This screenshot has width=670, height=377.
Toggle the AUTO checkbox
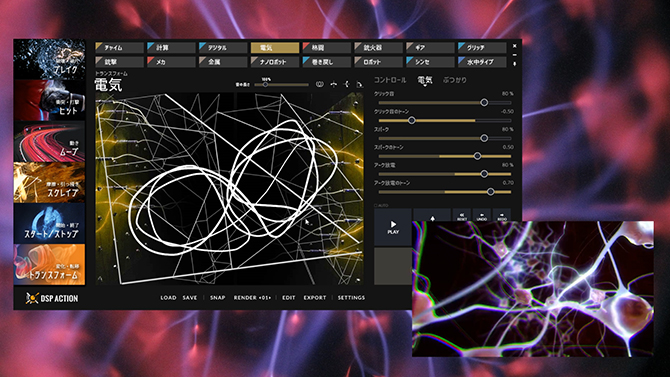[x=376, y=205]
